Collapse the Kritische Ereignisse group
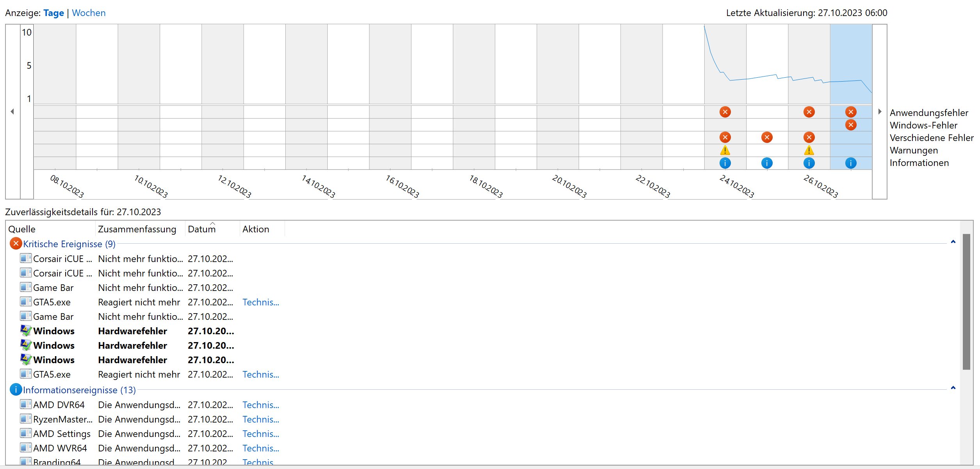Image resolution: width=980 pixels, height=469 pixels. click(953, 242)
